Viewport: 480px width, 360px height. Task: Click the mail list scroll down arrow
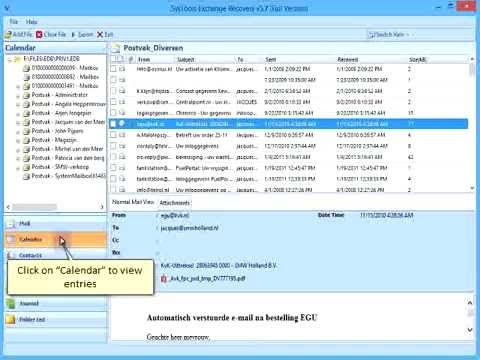coord(472,188)
